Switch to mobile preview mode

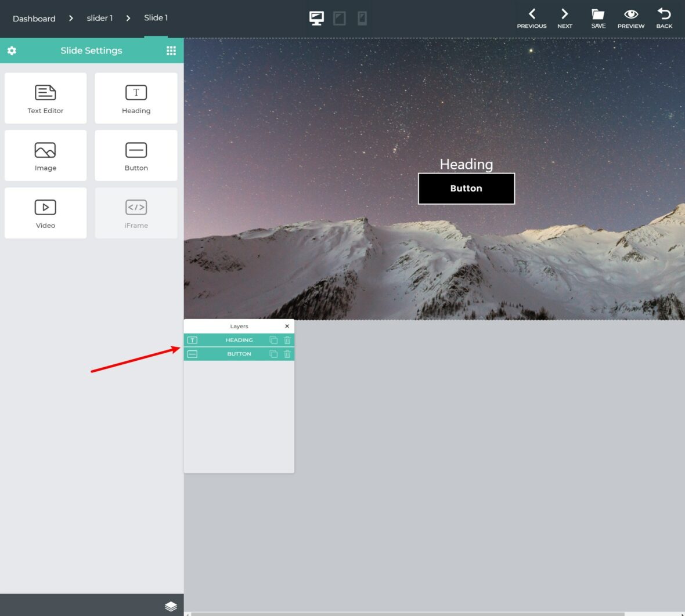[x=362, y=19]
